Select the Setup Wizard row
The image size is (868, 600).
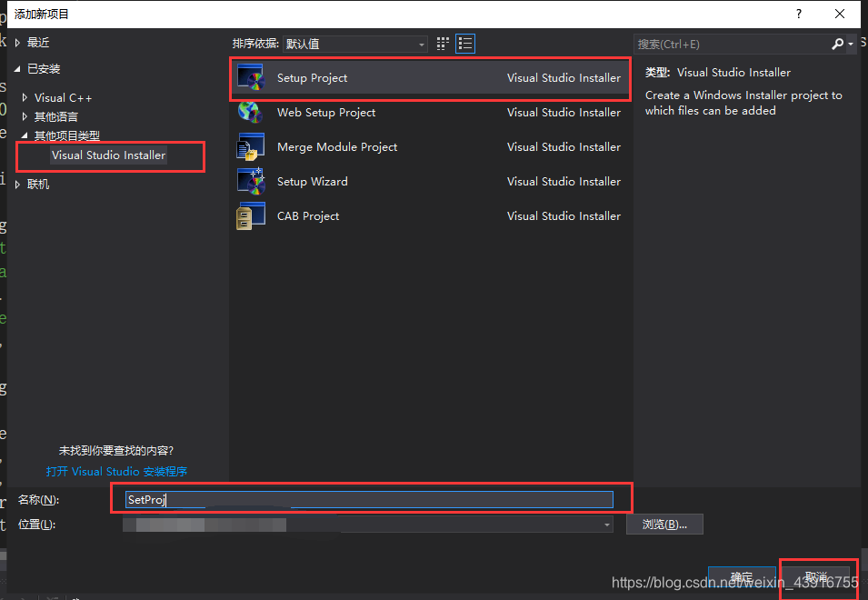pos(431,182)
